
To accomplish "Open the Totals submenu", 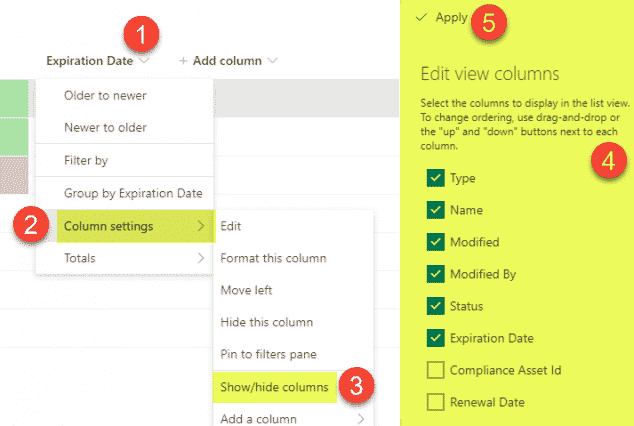I will pos(125,259).
